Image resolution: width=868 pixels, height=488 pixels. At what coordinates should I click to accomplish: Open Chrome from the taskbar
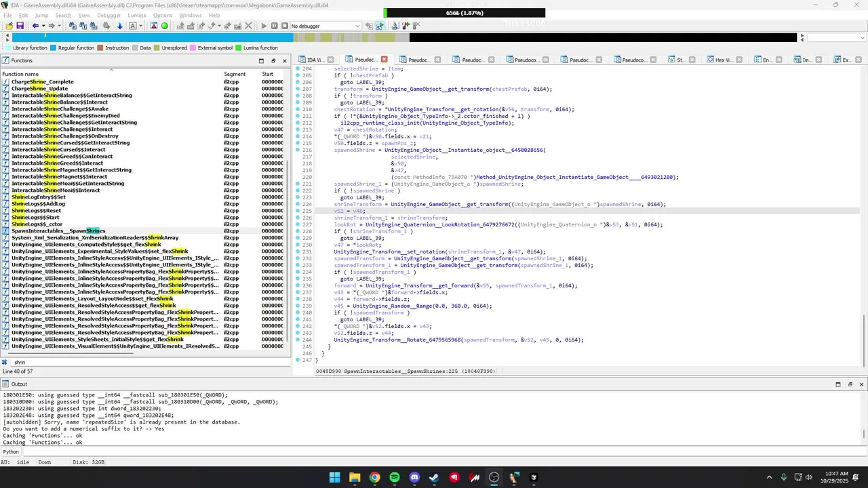coord(374,477)
